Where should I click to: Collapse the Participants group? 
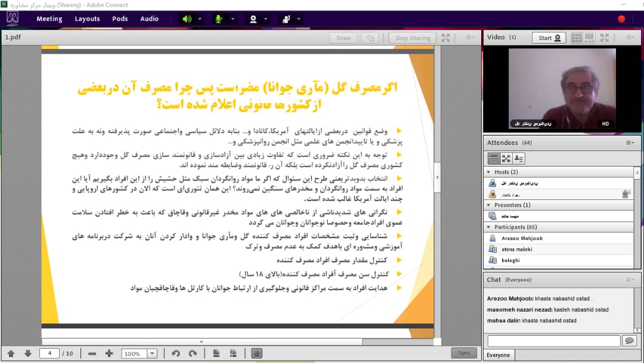489,227
